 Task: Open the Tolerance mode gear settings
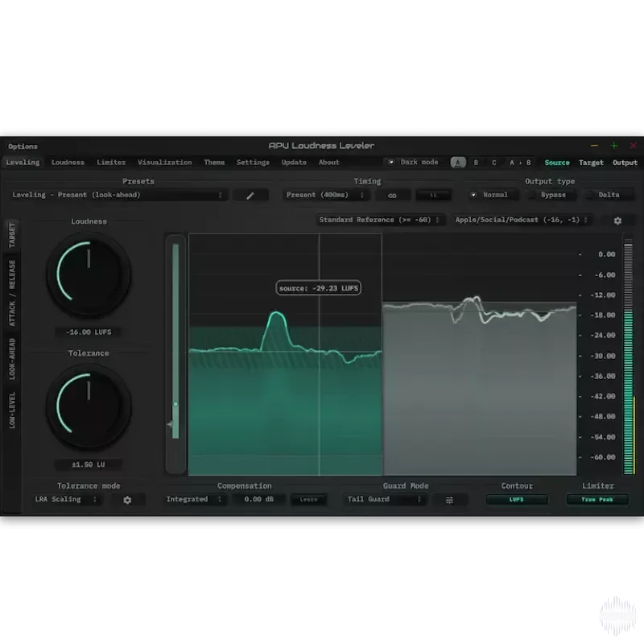click(x=127, y=500)
